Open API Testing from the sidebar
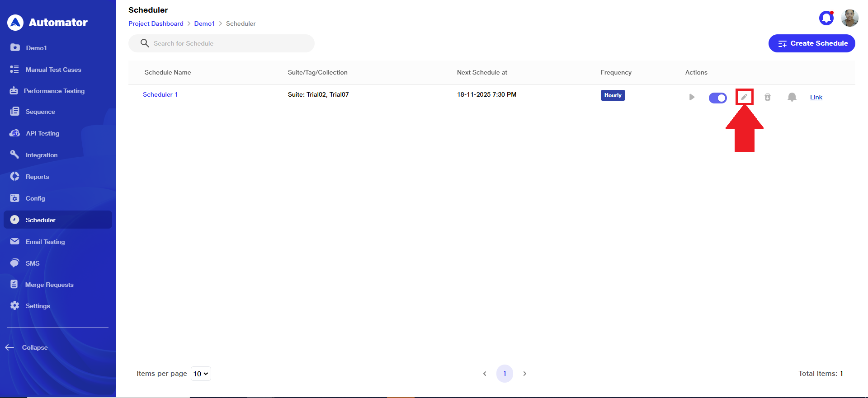The height and width of the screenshot is (398, 868). (42, 133)
